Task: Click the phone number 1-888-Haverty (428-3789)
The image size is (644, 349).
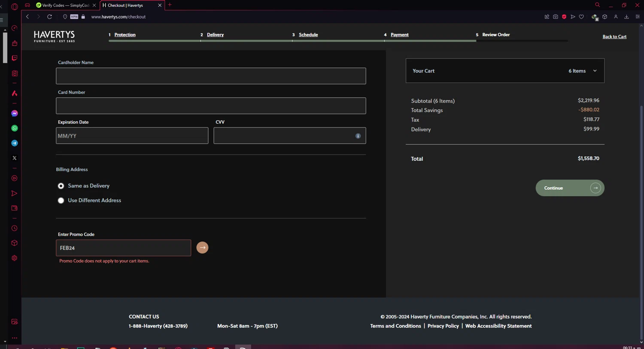Action: tap(158, 326)
